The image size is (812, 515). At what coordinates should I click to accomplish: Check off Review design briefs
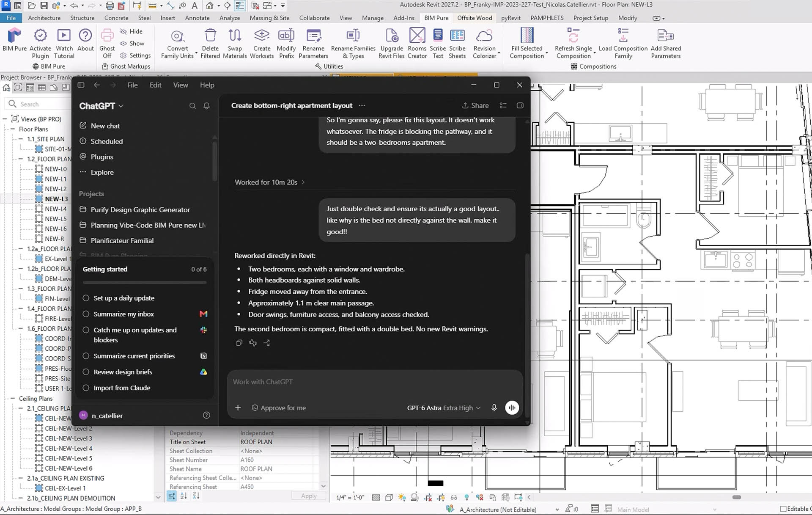coord(86,372)
